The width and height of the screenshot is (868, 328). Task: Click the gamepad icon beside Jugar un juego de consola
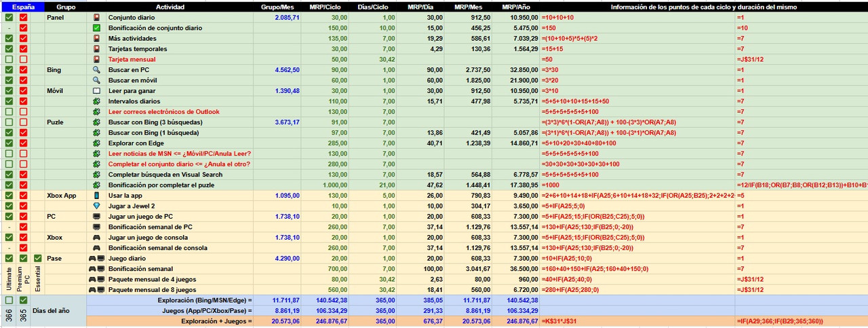click(x=96, y=238)
